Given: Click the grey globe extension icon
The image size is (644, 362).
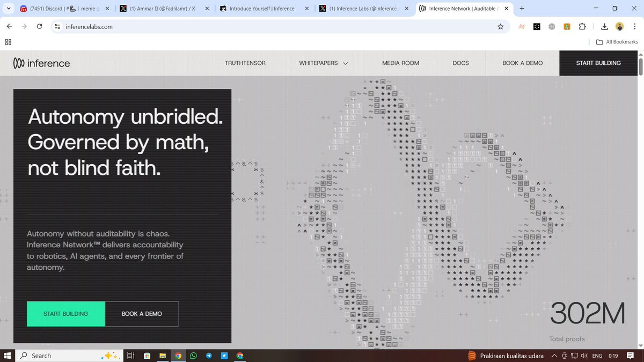Looking at the screenshot, I should [x=552, y=26].
